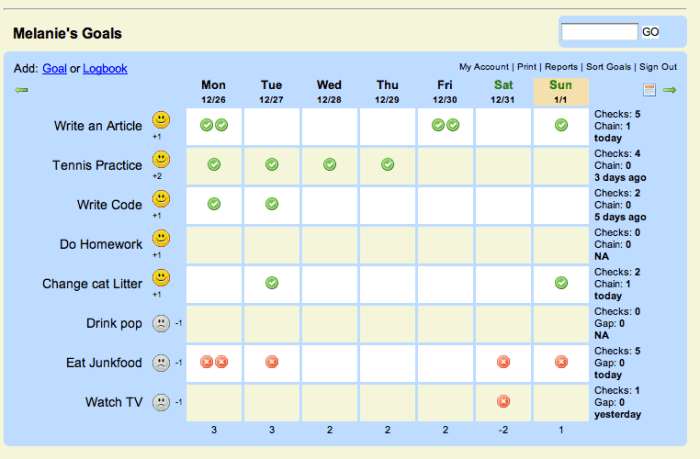Toggle Tuesday check for Change cat Litter

[x=271, y=283]
